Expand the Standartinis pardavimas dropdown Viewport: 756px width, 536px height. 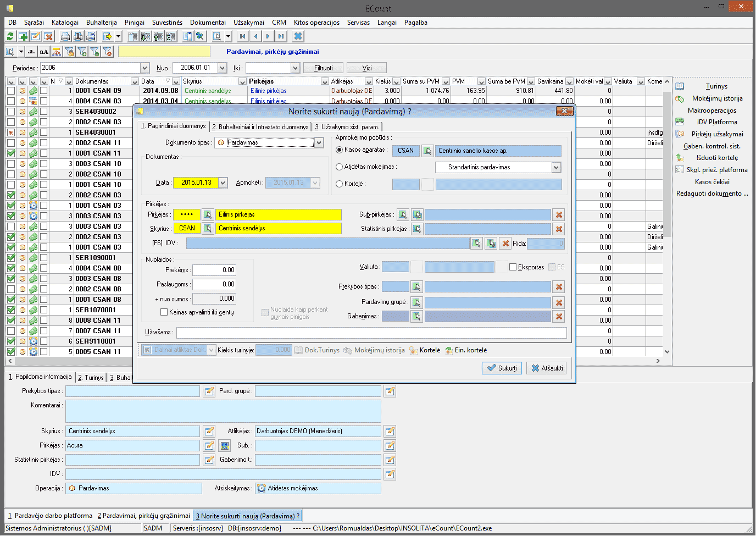click(556, 167)
